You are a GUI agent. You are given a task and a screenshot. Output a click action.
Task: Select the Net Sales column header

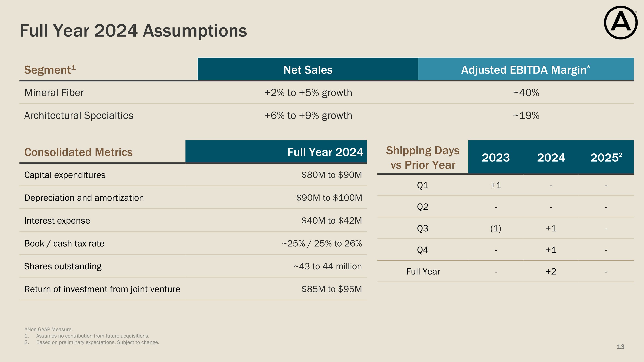(x=308, y=70)
